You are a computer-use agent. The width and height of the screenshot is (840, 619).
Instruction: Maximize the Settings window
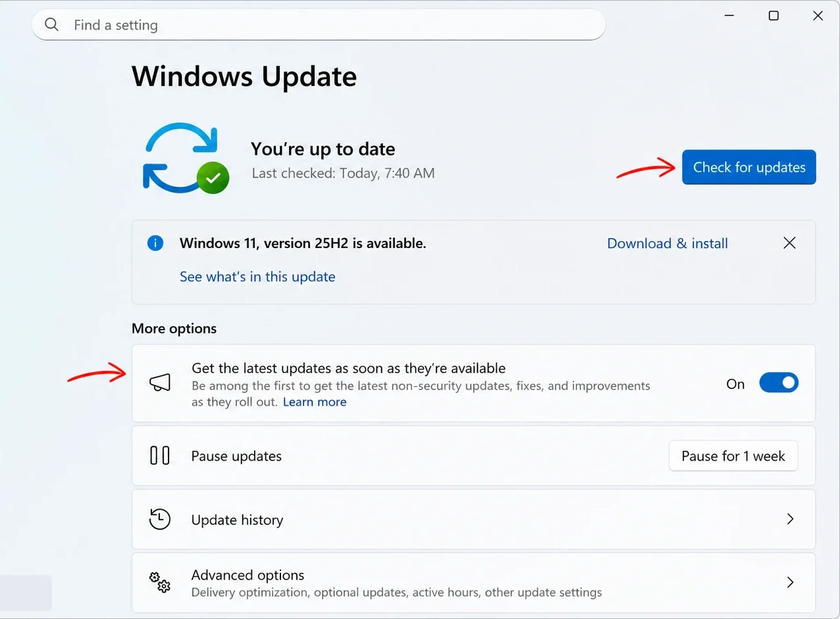(x=774, y=16)
